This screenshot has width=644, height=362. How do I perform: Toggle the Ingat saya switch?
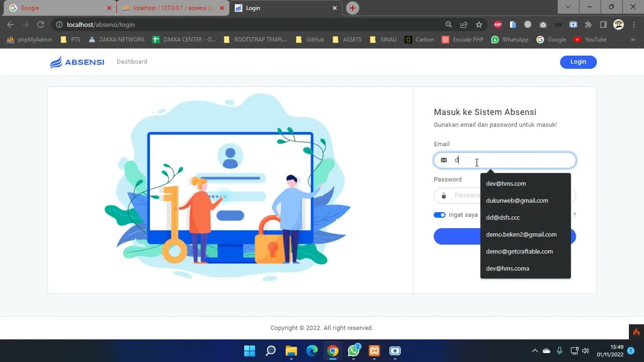click(440, 215)
